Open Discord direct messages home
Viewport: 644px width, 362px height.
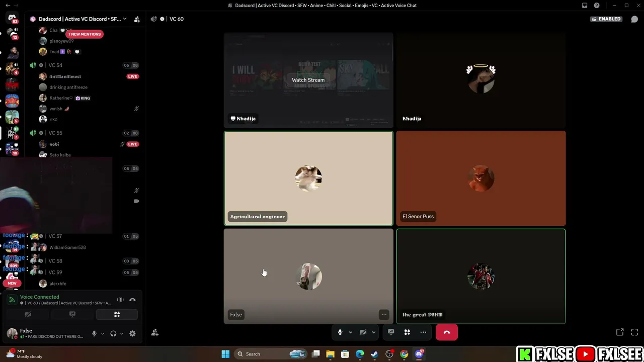(12, 18)
